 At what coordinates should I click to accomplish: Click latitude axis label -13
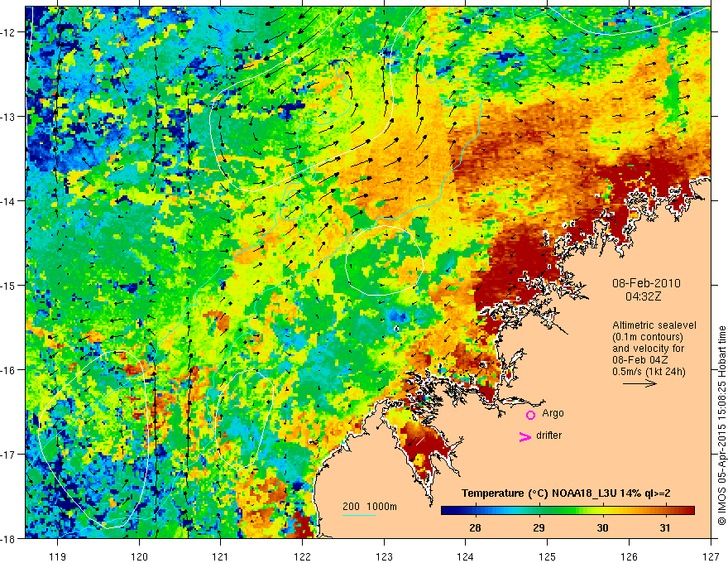pos(8,117)
